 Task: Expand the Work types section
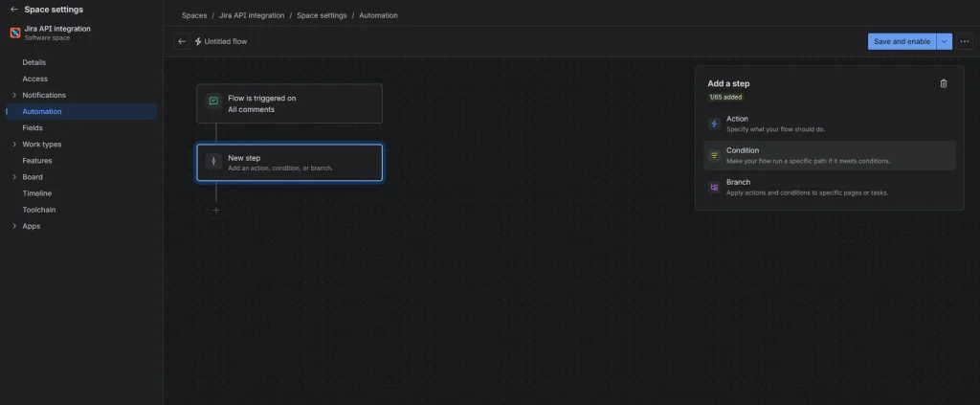click(14, 145)
